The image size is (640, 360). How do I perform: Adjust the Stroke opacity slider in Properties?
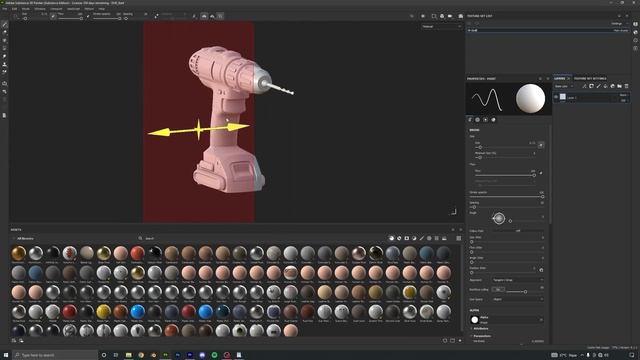pos(507,197)
